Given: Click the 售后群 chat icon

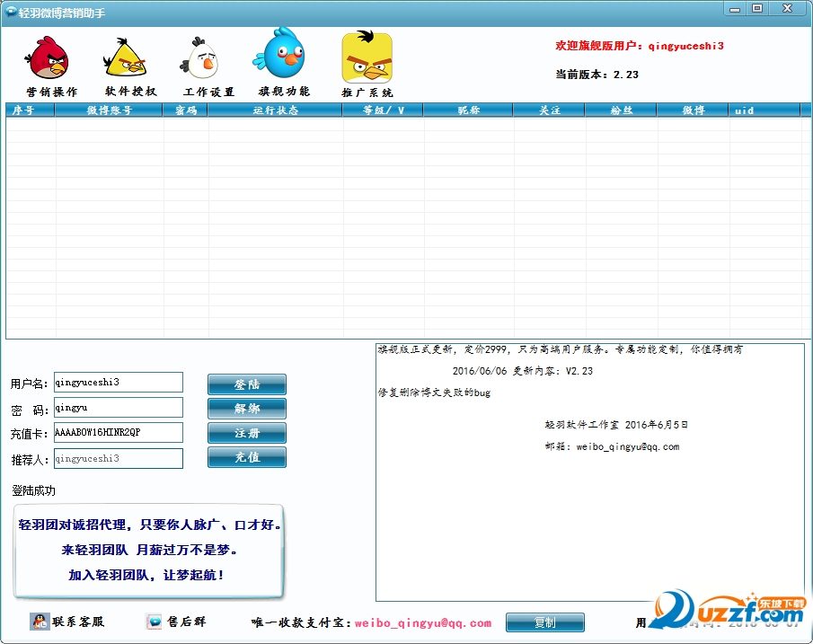Looking at the screenshot, I should (x=154, y=622).
